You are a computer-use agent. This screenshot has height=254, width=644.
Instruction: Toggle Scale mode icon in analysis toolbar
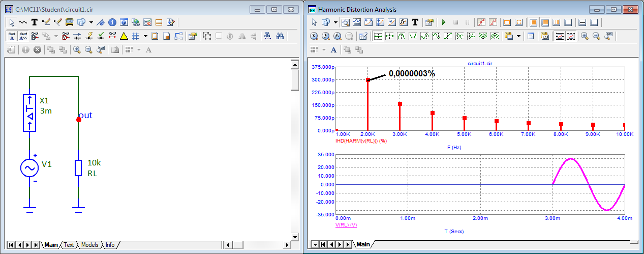(345, 22)
